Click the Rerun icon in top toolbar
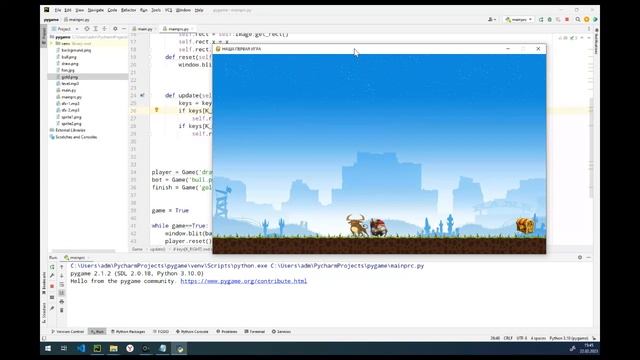The height and width of the screenshot is (360, 640). [x=541, y=19]
